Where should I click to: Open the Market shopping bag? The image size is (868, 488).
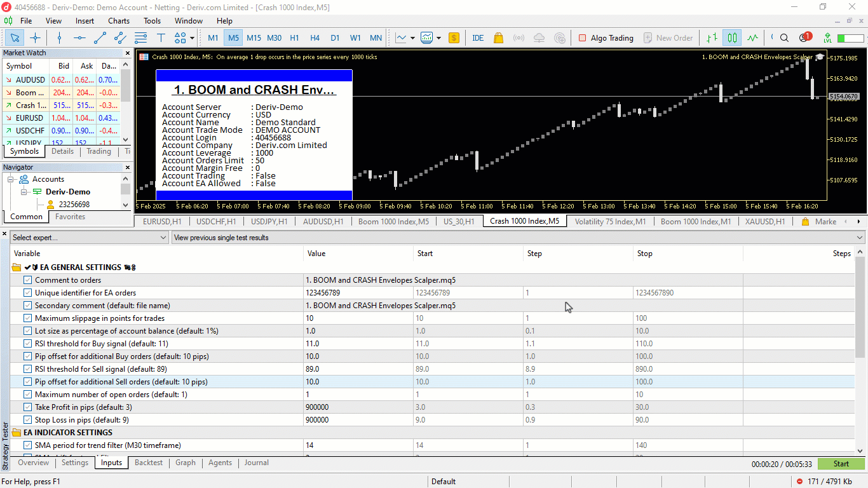[x=498, y=37]
